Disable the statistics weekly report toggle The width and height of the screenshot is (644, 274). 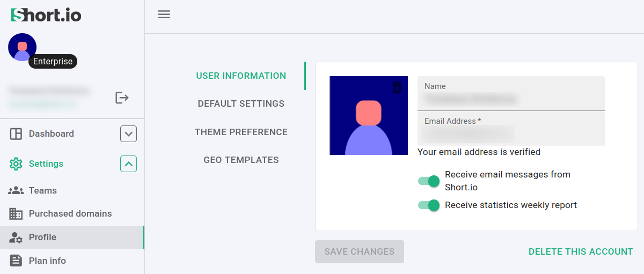[x=429, y=205]
